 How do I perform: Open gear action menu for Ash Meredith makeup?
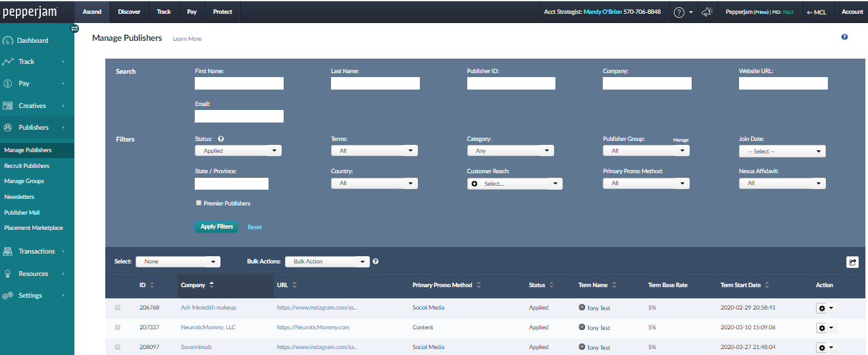pos(825,308)
